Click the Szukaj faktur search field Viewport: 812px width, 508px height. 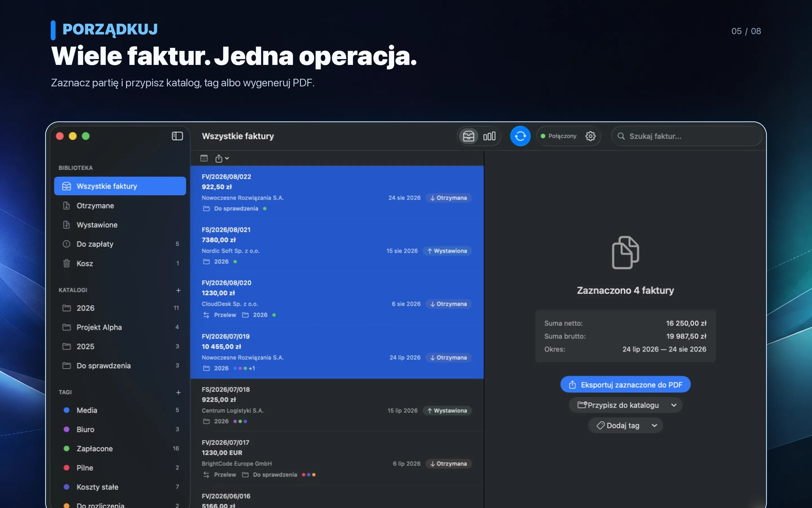pyautogui.click(x=687, y=136)
